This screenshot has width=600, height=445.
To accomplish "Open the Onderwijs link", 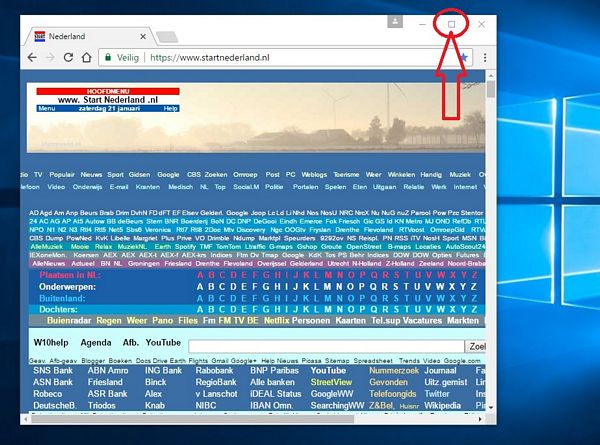I will 87,187.
